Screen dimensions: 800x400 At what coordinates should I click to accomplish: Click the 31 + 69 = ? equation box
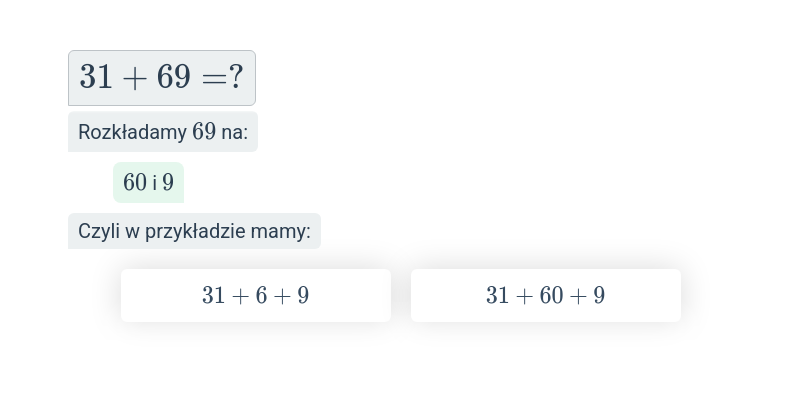(x=161, y=78)
